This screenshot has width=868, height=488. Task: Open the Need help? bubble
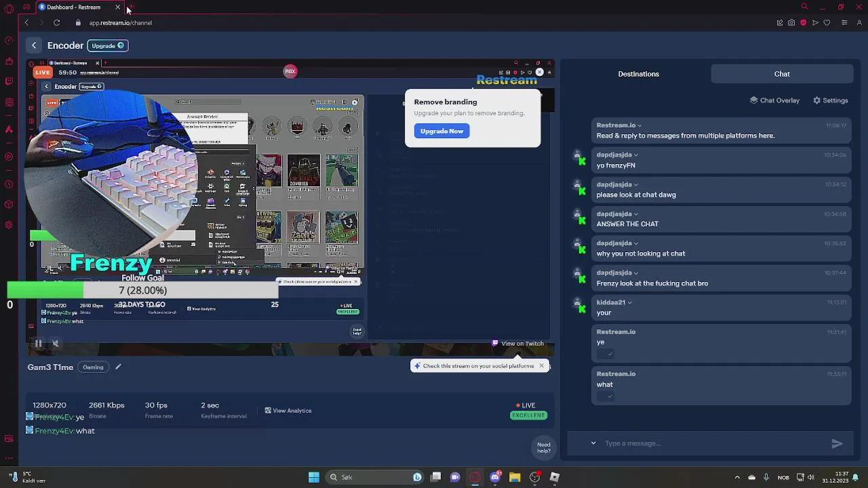click(544, 448)
